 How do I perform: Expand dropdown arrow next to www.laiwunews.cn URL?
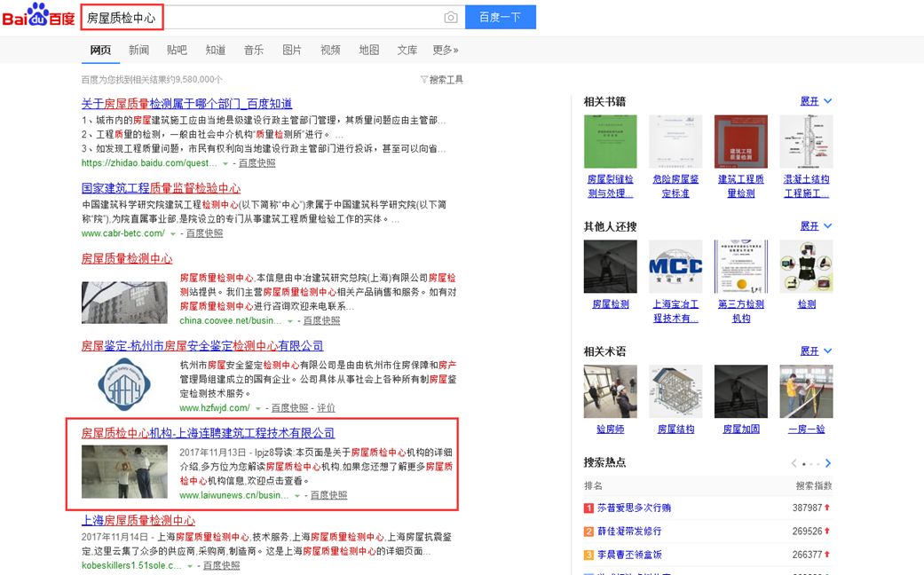tap(297, 496)
